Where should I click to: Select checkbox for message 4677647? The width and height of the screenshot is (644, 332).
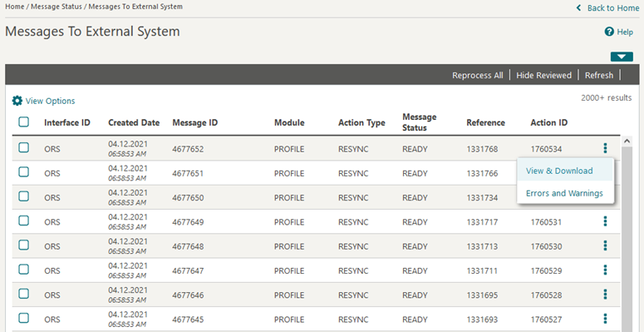(x=24, y=269)
